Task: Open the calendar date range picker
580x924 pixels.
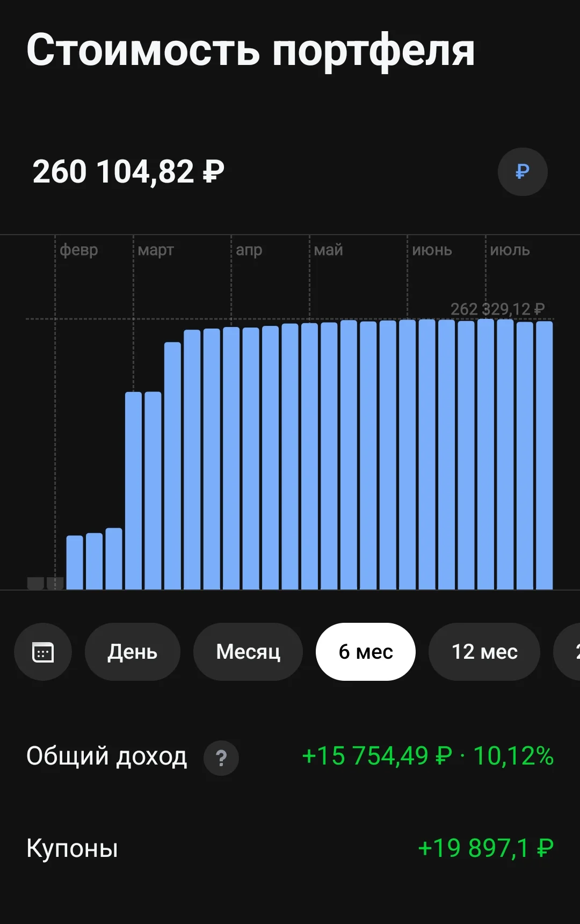Action: point(43,652)
